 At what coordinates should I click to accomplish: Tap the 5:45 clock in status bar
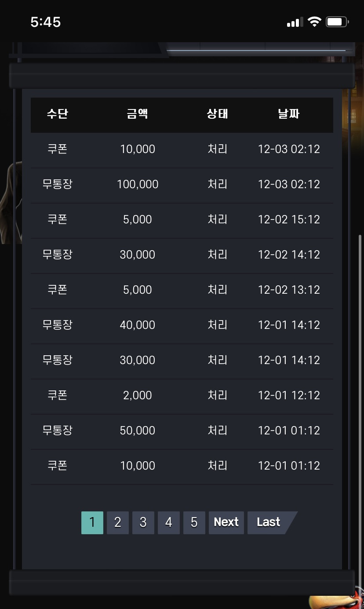click(46, 22)
